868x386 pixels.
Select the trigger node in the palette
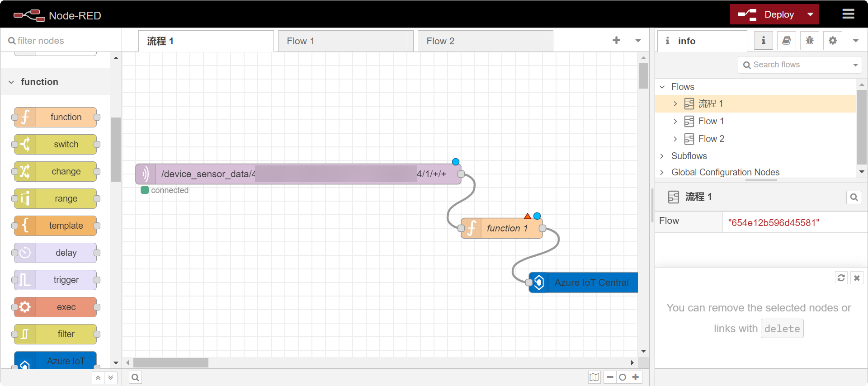pos(55,280)
